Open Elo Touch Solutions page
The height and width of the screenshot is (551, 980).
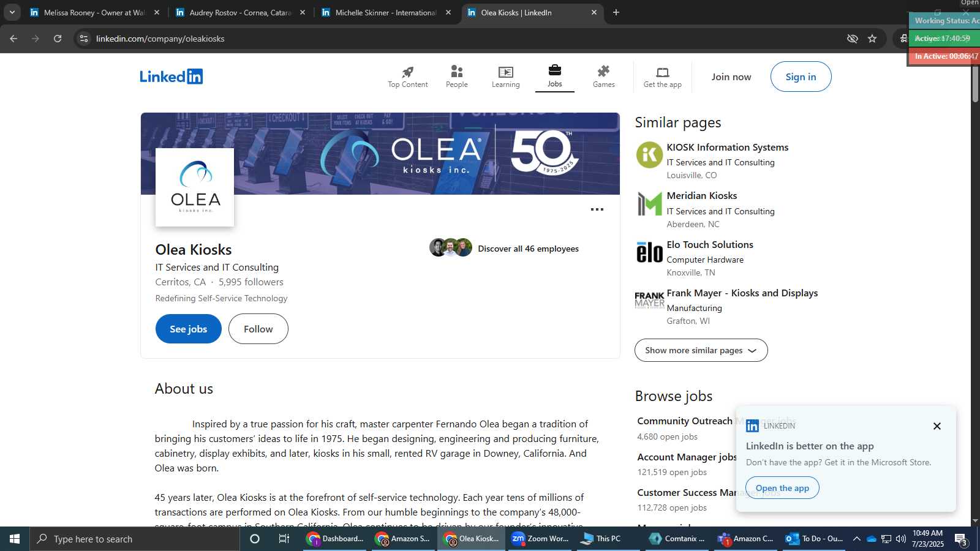click(710, 245)
